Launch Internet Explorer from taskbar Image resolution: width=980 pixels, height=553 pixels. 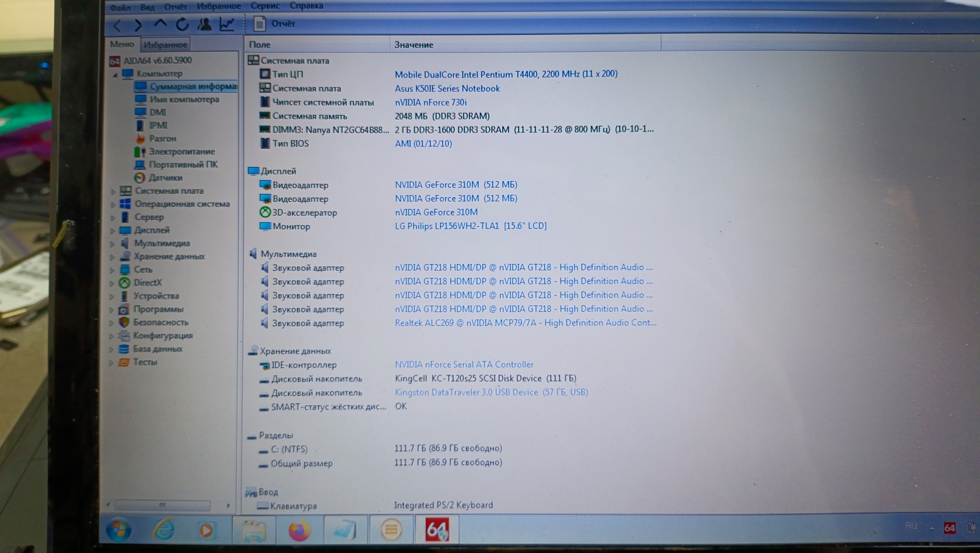pos(164,529)
